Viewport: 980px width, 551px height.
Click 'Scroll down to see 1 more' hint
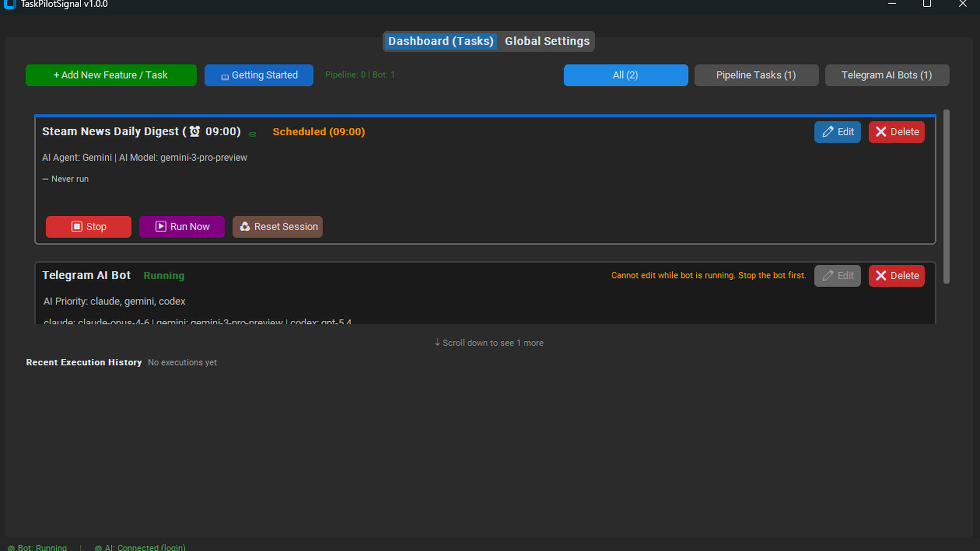[x=489, y=343]
